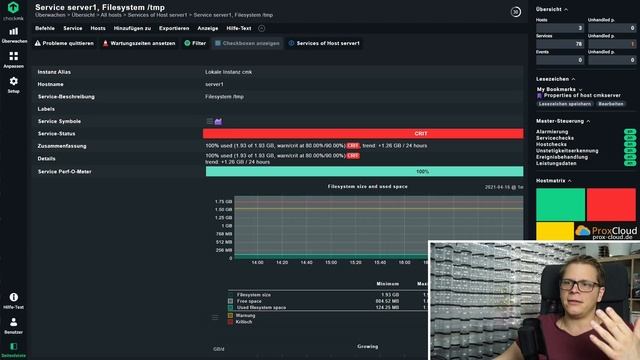Click the green Hostmatrix tile
This screenshot has width=640, height=360.
pos(560,204)
